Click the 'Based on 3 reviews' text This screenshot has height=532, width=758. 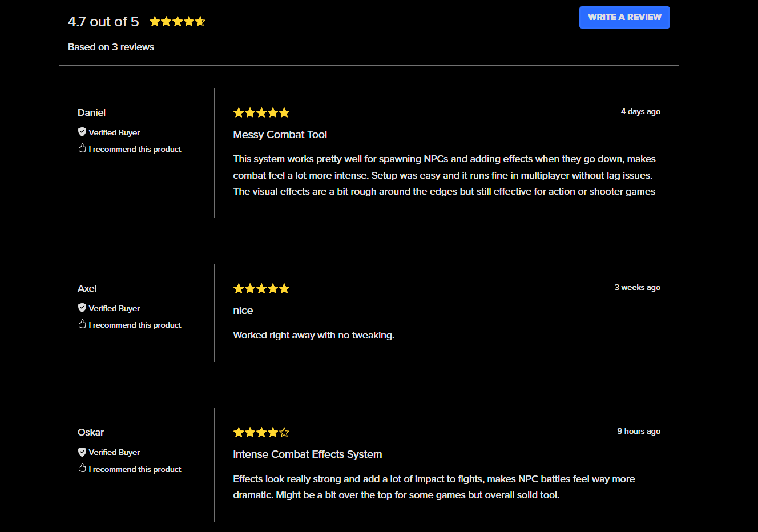click(x=111, y=47)
